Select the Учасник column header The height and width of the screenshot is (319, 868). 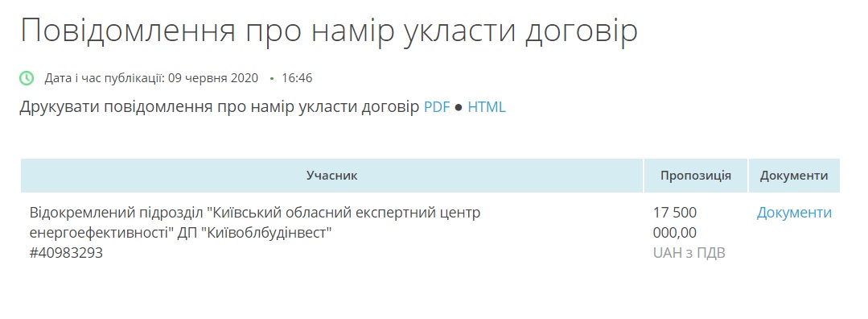click(x=332, y=176)
